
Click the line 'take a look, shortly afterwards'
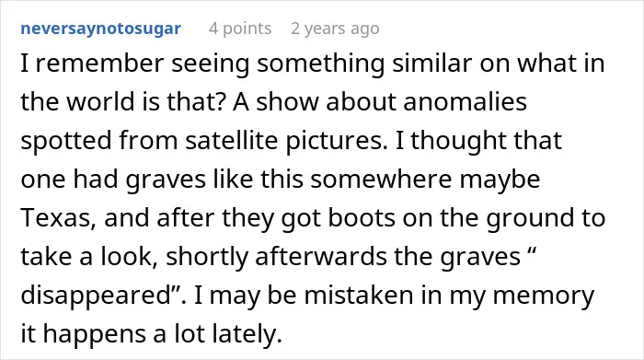(279, 257)
